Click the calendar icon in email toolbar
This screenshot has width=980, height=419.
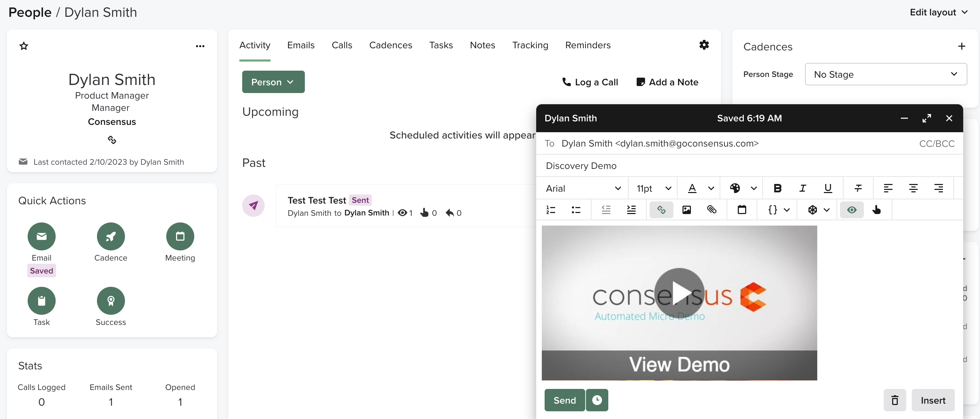click(x=741, y=210)
